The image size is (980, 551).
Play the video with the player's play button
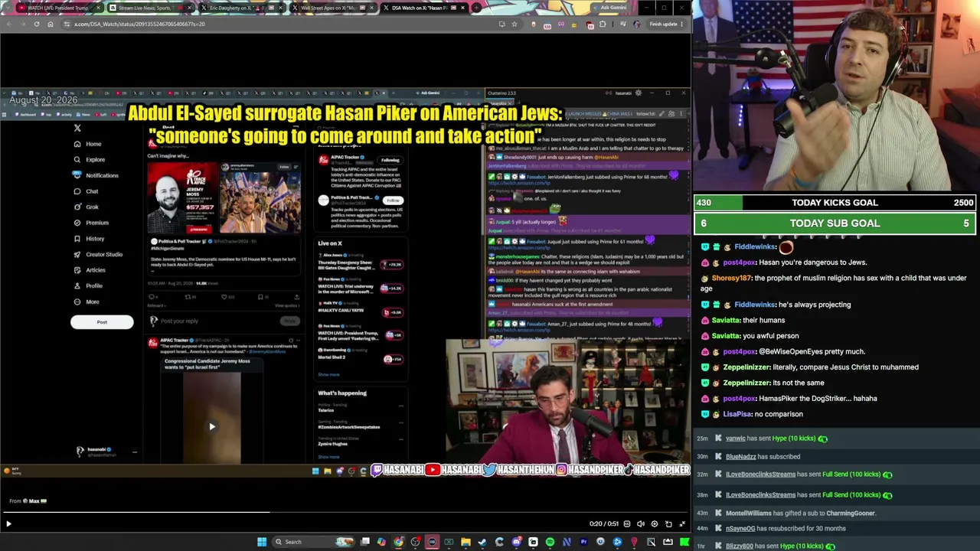tap(8, 523)
